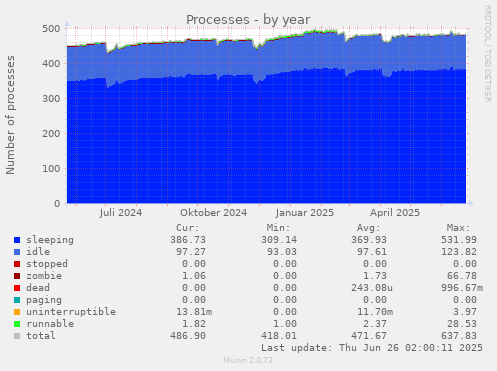The height and width of the screenshot is (371, 497).
Task: Click the 'Cur:' column header
Action: click(188, 228)
